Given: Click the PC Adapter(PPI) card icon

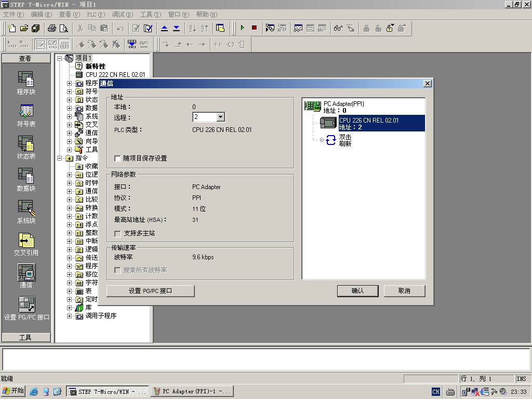Looking at the screenshot, I should pos(312,106).
